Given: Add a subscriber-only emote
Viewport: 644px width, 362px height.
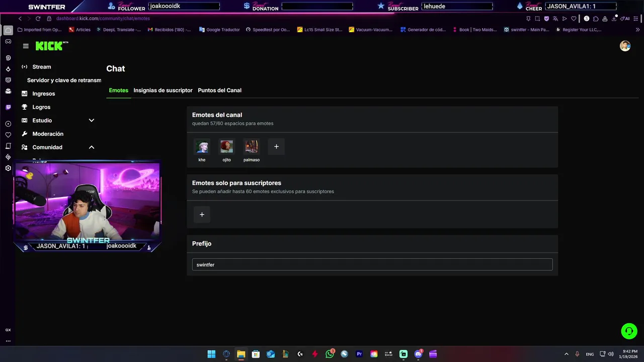Looking at the screenshot, I should point(202,215).
